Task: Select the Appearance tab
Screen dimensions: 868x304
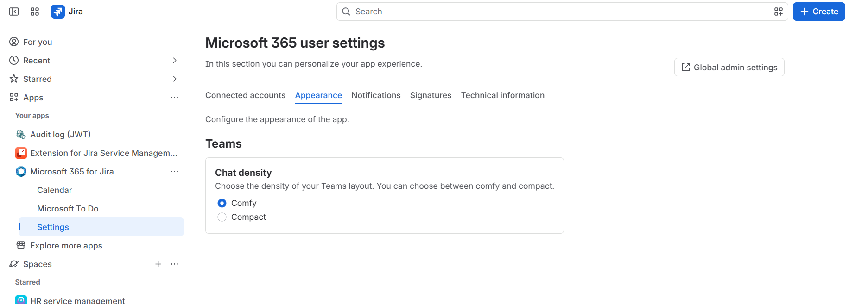Action: click(318, 95)
